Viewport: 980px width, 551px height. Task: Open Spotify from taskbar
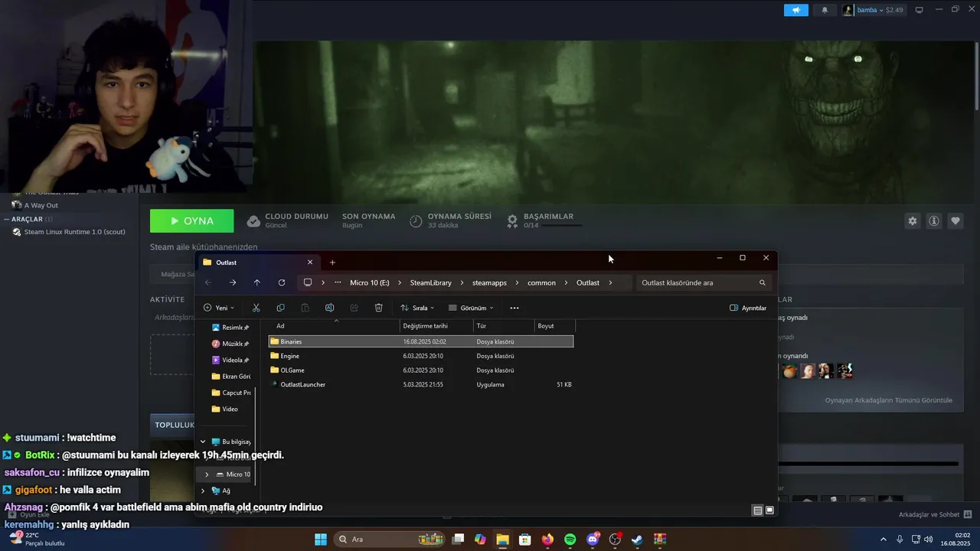(570, 540)
